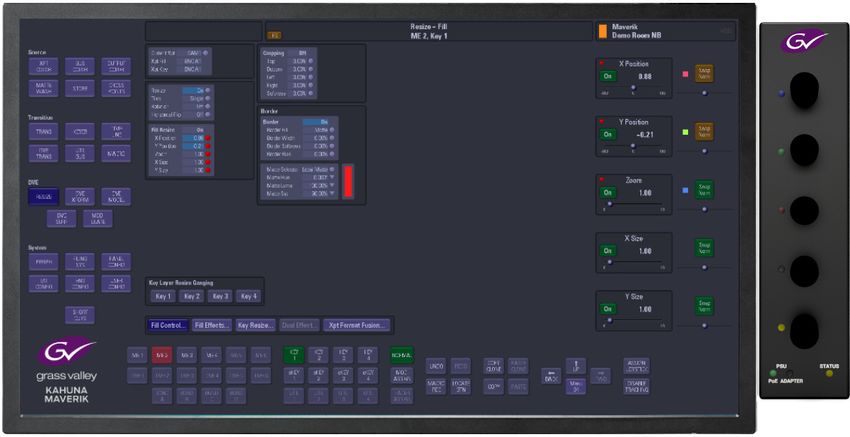Open PANEL CONFIG under System

[116, 262]
